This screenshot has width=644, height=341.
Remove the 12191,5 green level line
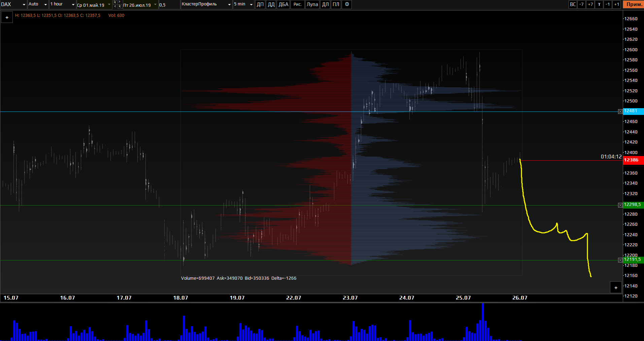click(x=620, y=260)
